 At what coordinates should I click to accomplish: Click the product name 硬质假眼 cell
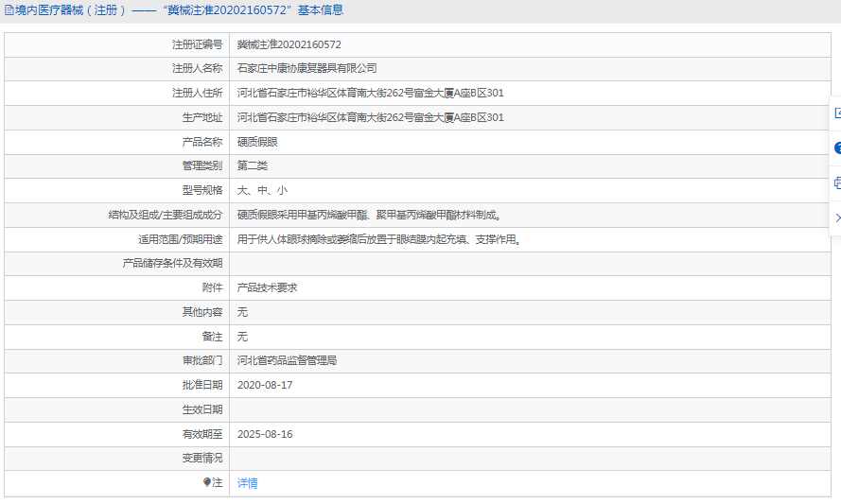point(257,142)
